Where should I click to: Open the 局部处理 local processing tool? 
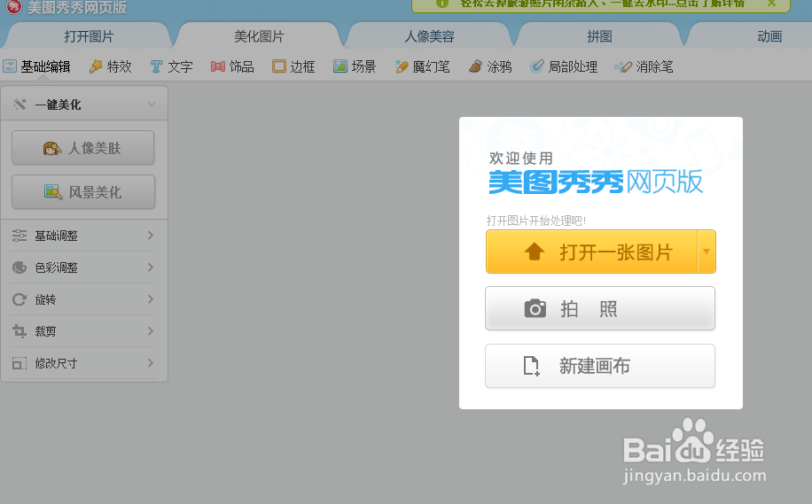tap(564, 66)
